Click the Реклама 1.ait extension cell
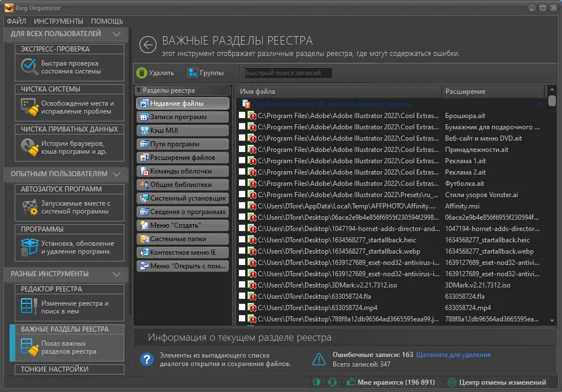This screenshot has width=562, height=392. (465, 161)
